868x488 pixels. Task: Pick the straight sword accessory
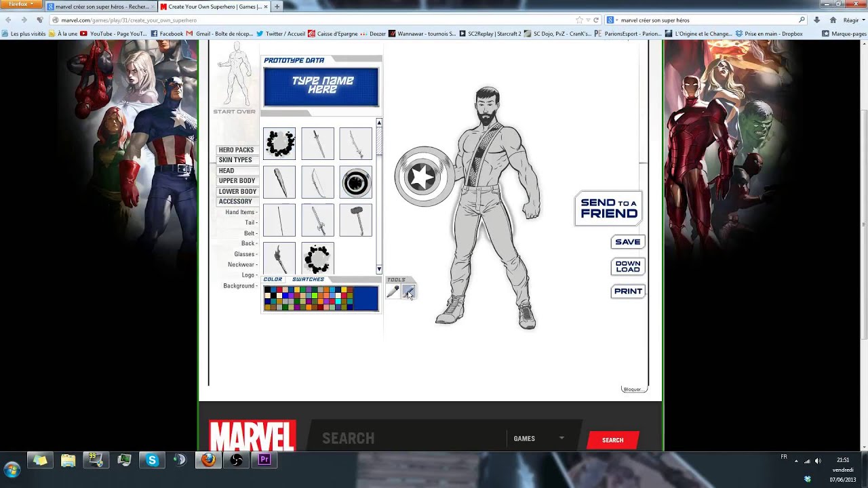tap(317, 144)
